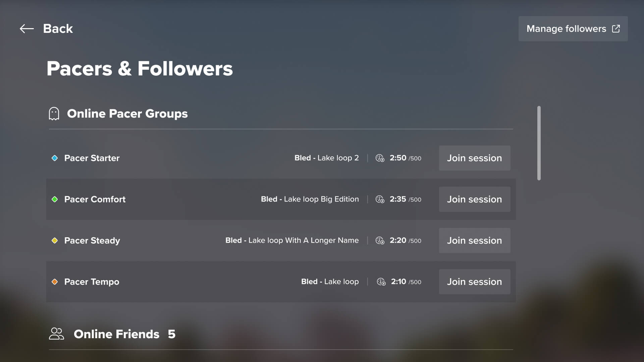Click the orange diamond next to Pacer Tempo
644x362 pixels.
(55, 282)
